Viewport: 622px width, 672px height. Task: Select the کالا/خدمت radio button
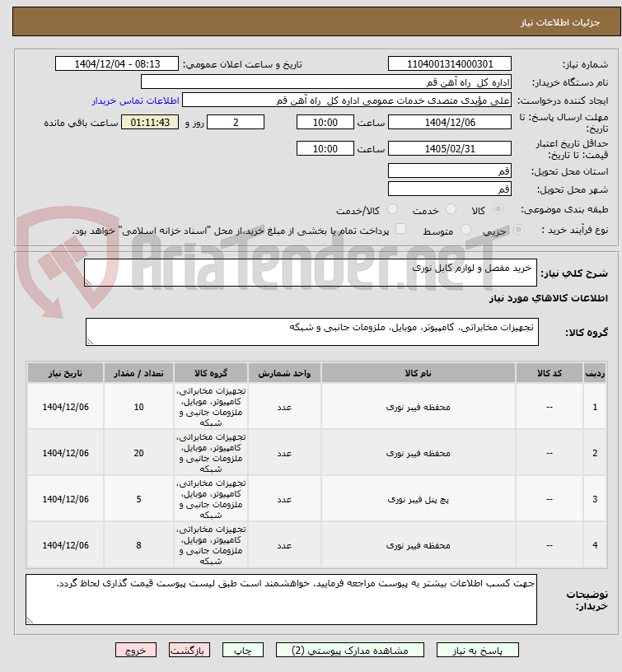(392, 209)
